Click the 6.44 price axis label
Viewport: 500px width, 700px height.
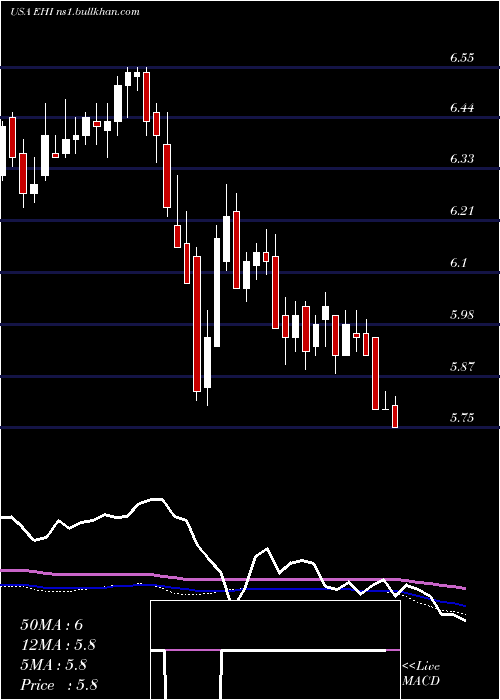[x=462, y=108]
